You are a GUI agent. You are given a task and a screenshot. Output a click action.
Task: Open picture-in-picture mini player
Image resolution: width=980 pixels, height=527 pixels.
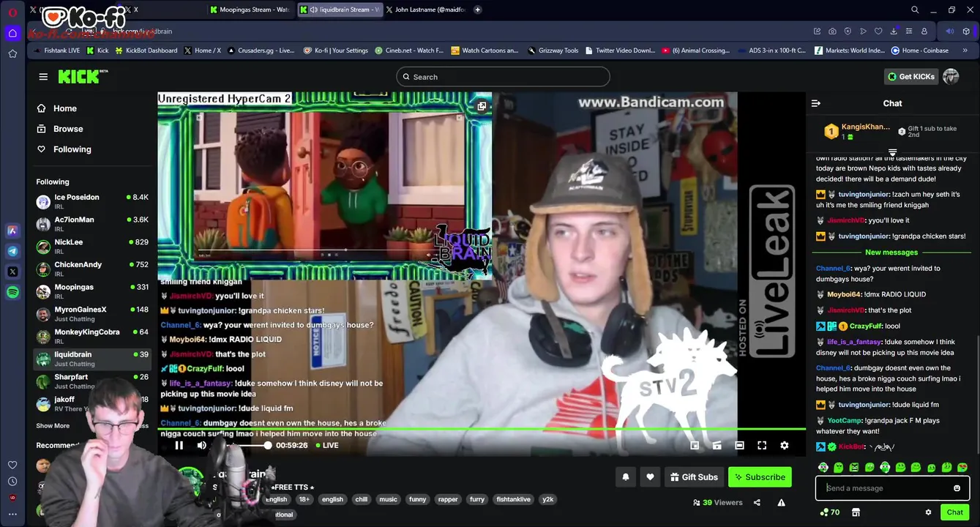tap(695, 445)
